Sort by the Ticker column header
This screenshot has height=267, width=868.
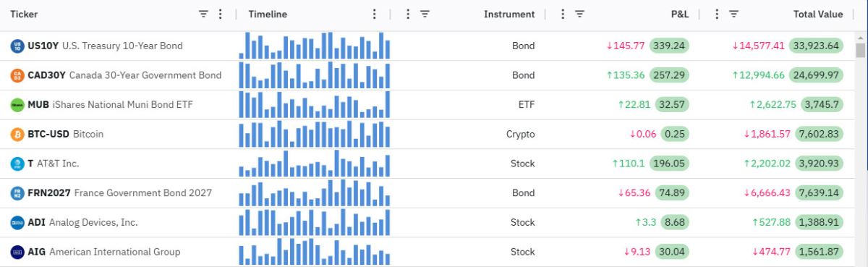click(x=24, y=14)
